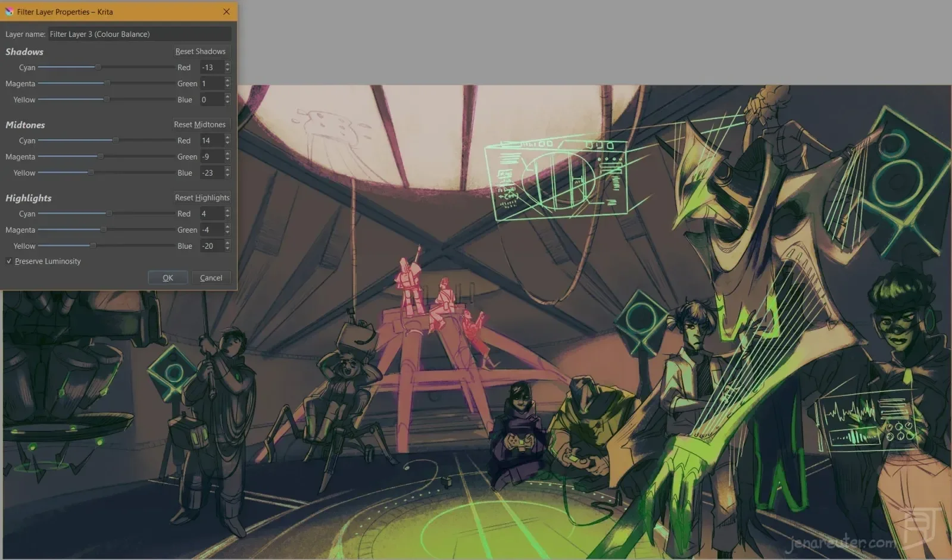Cancel the filter layer changes
This screenshot has height=560, width=952.
click(x=211, y=278)
